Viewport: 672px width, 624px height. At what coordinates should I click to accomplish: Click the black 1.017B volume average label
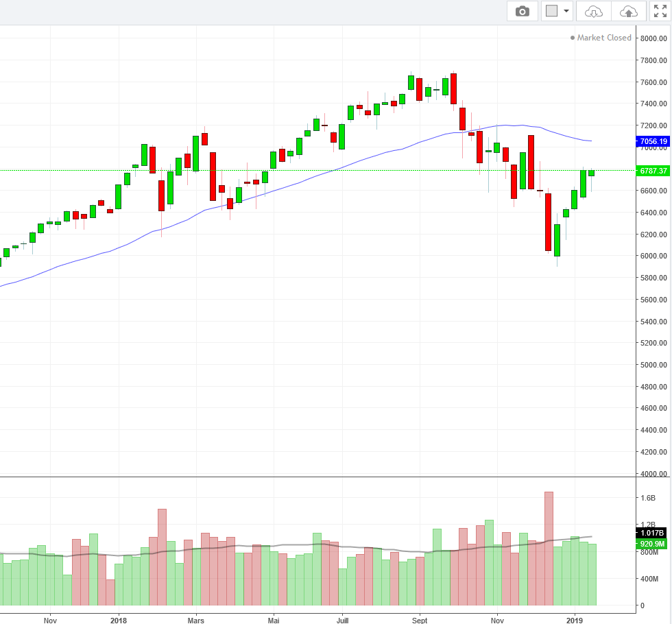pyautogui.click(x=652, y=531)
